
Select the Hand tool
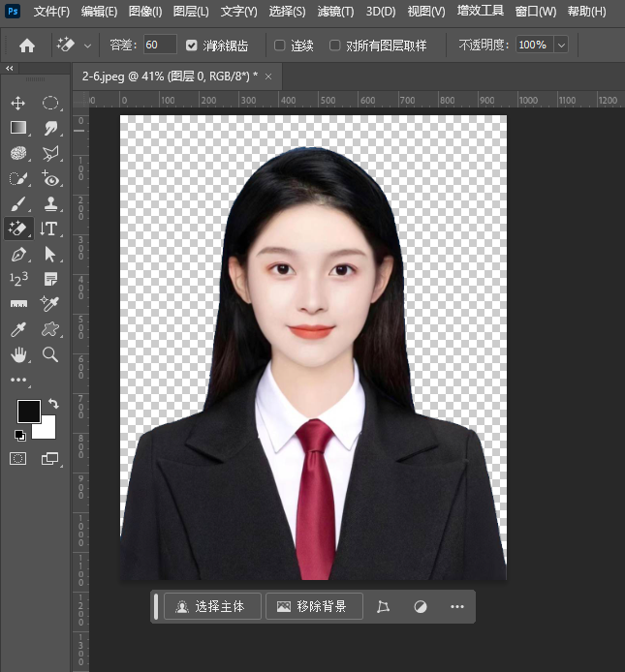click(18, 354)
